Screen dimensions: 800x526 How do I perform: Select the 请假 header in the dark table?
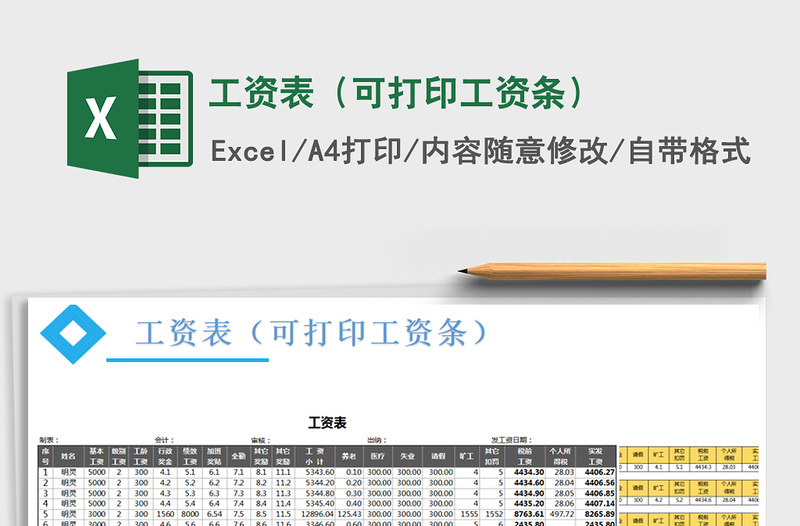(x=438, y=456)
